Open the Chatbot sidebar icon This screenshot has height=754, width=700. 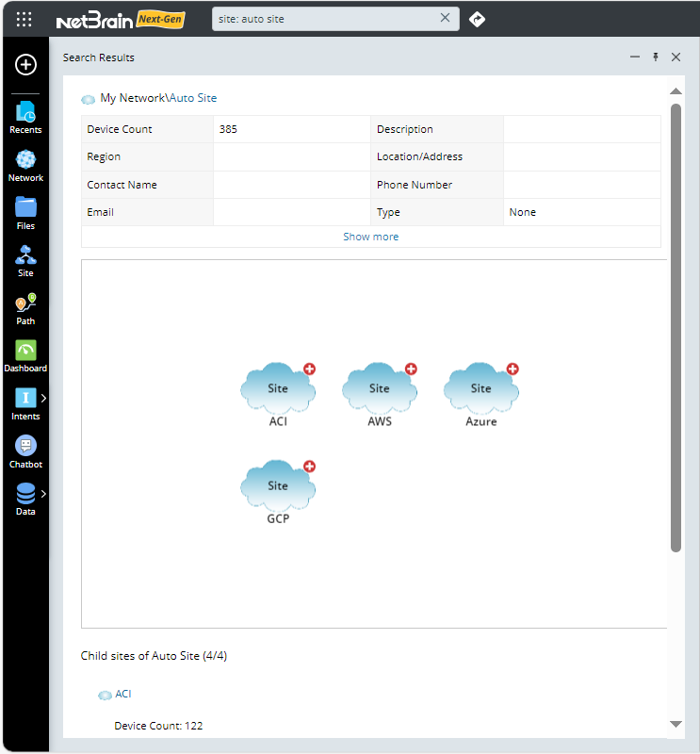coord(25,452)
